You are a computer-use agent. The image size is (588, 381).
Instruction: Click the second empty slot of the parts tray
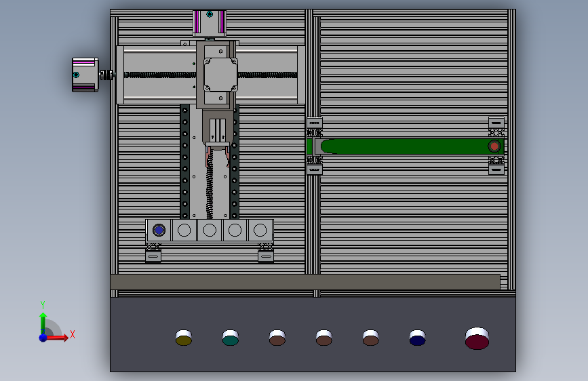(x=184, y=230)
